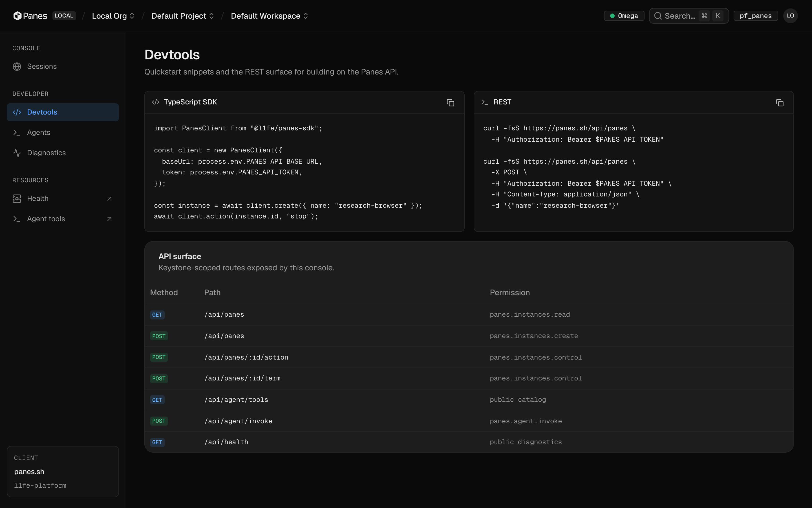Copy the REST curl snippet

click(x=780, y=102)
